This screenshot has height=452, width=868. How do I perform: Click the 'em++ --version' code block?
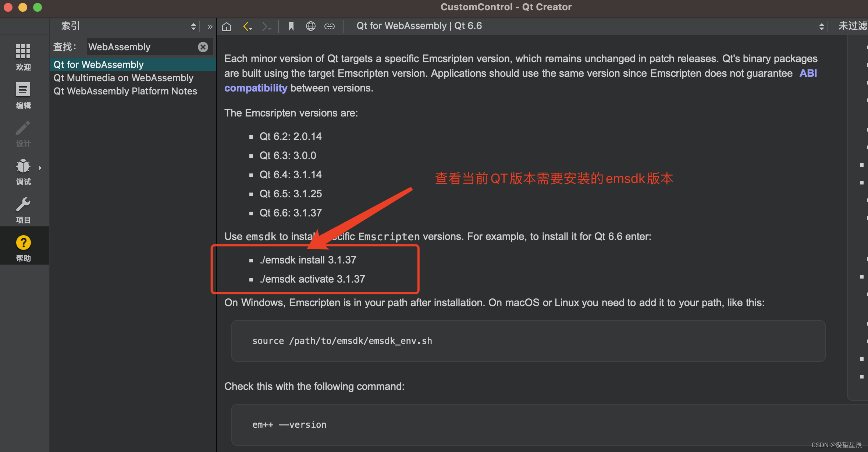pyautogui.click(x=549, y=424)
